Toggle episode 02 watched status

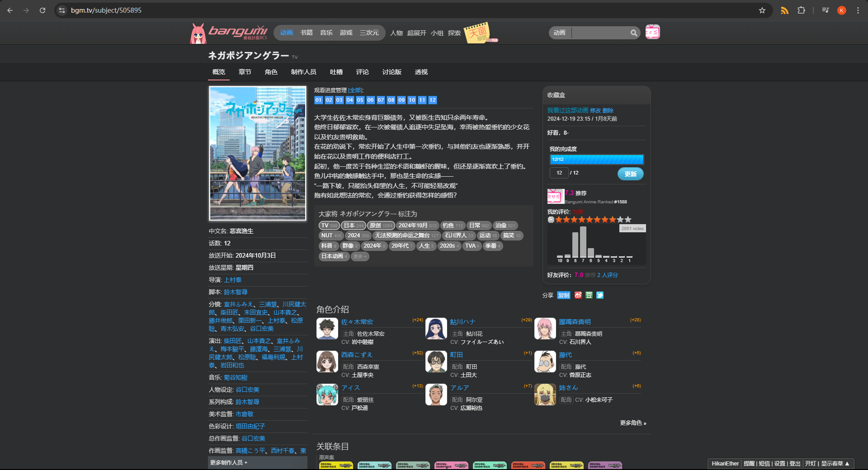coord(329,100)
